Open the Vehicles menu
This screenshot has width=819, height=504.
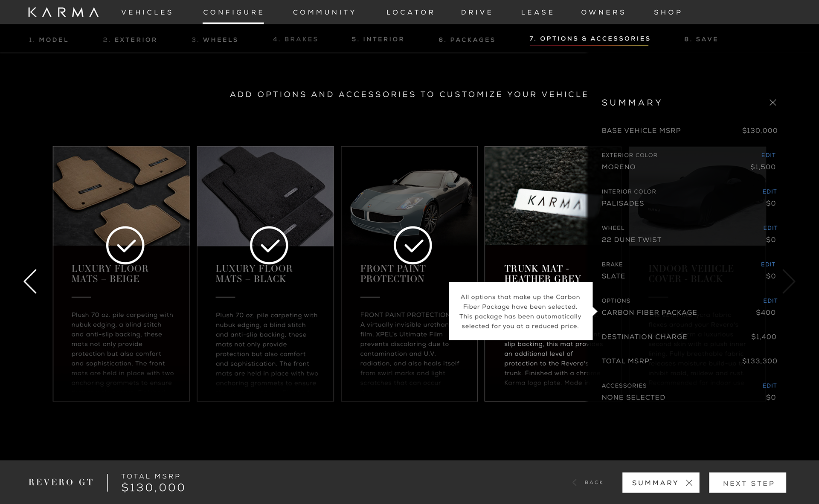(147, 12)
